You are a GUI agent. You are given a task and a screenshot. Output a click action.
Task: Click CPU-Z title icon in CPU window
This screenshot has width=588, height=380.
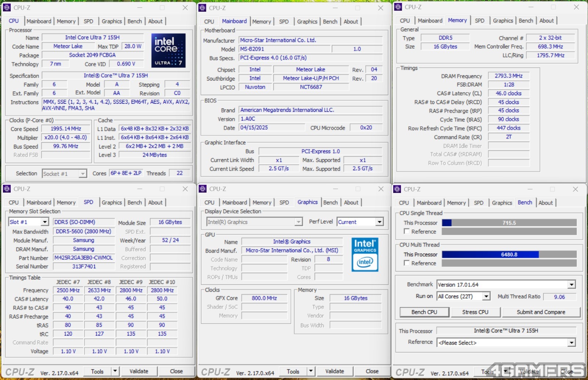(7, 8)
